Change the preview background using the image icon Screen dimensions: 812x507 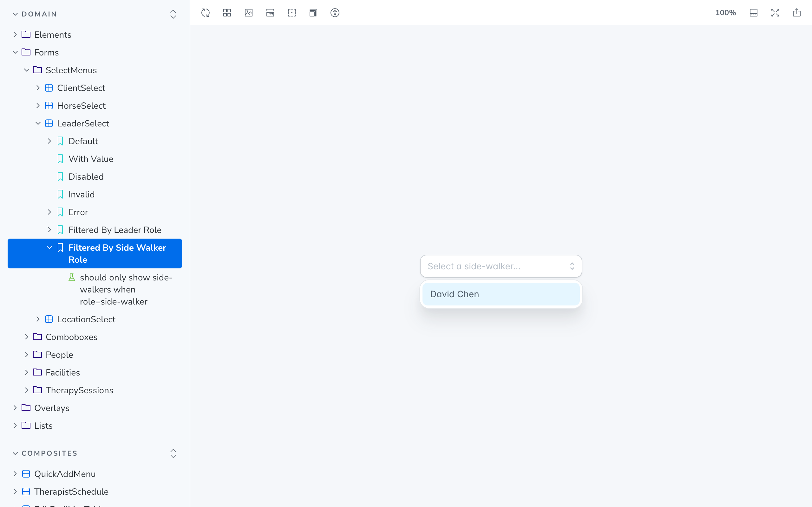248,13
